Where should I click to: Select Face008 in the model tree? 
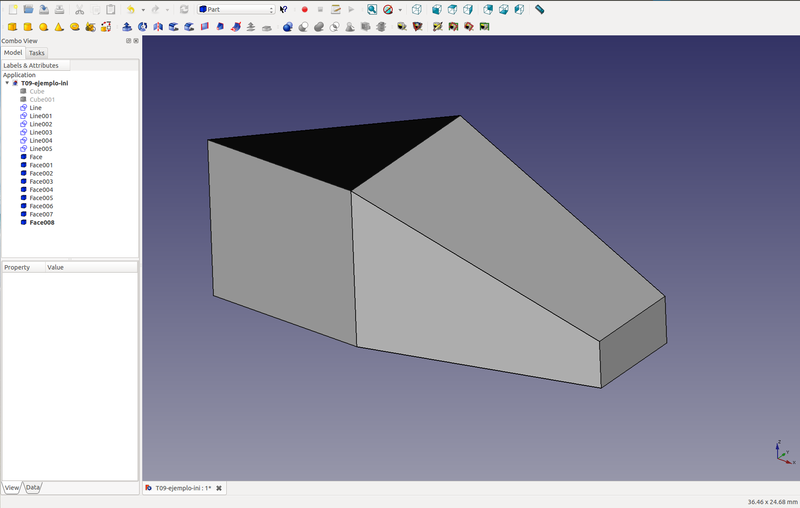coord(42,222)
